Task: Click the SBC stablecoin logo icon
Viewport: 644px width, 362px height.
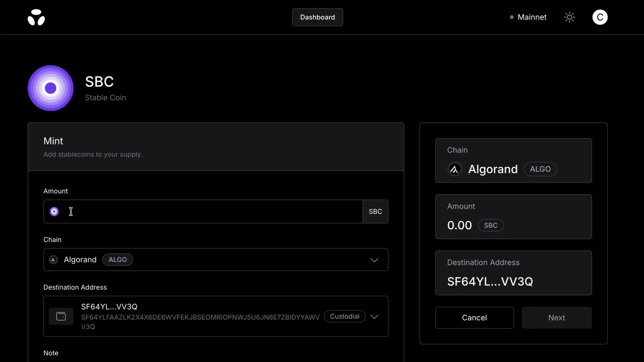Action: [50, 88]
